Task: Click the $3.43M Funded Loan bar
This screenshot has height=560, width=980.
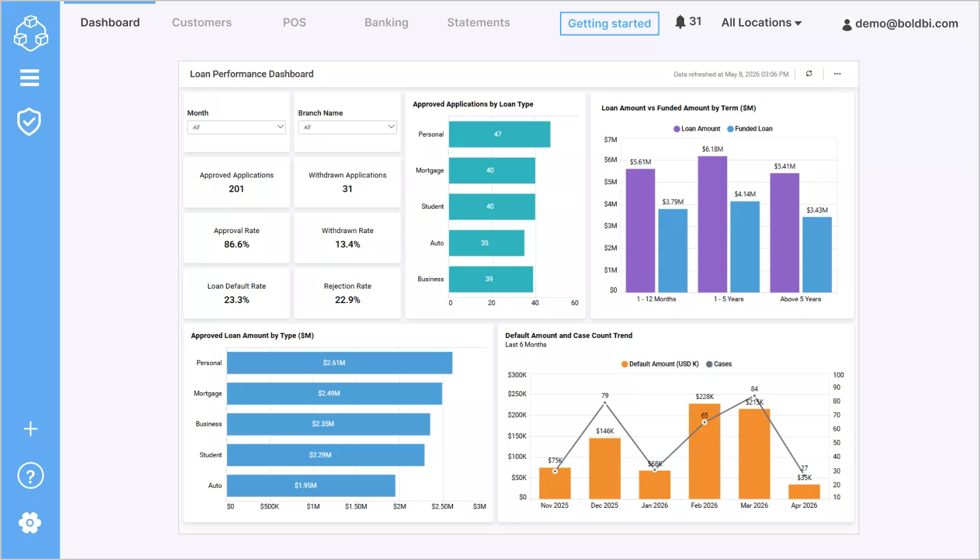Action: [x=817, y=254]
